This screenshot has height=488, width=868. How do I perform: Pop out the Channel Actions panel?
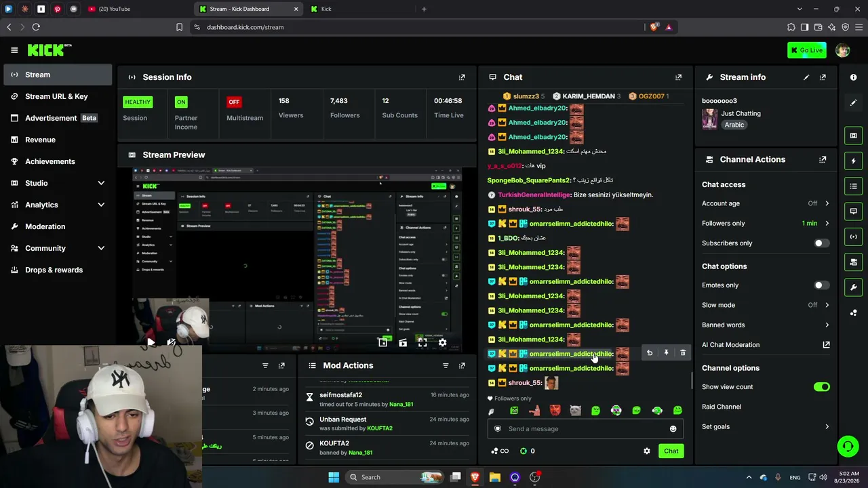click(823, 160)
